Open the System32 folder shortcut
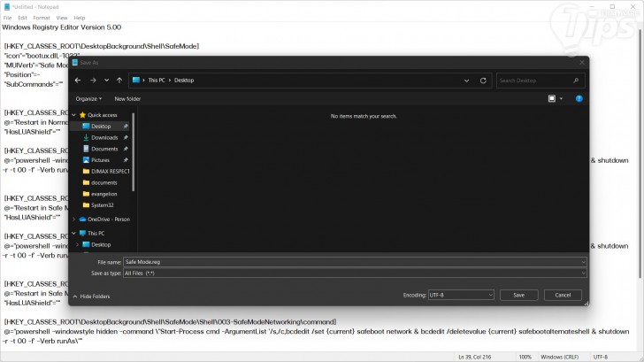Image resolution: width=644 pixels, height=362 pixels. pyautogui.click(x=102, y=205)
